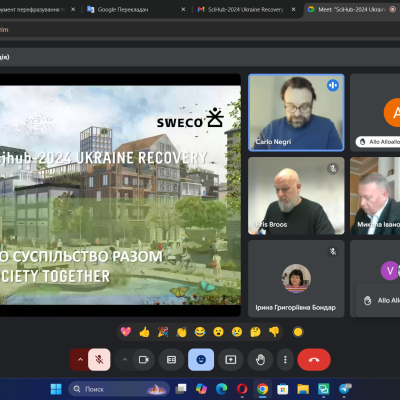400x400 pixels.
Task: Open Telegram from the taskbar
Action: [x=345, y=389]
